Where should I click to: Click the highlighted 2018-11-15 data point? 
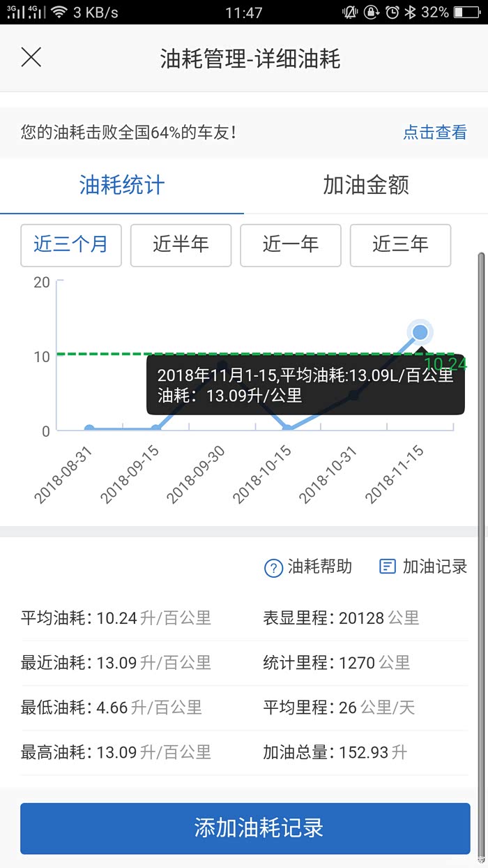coord(420,332)
